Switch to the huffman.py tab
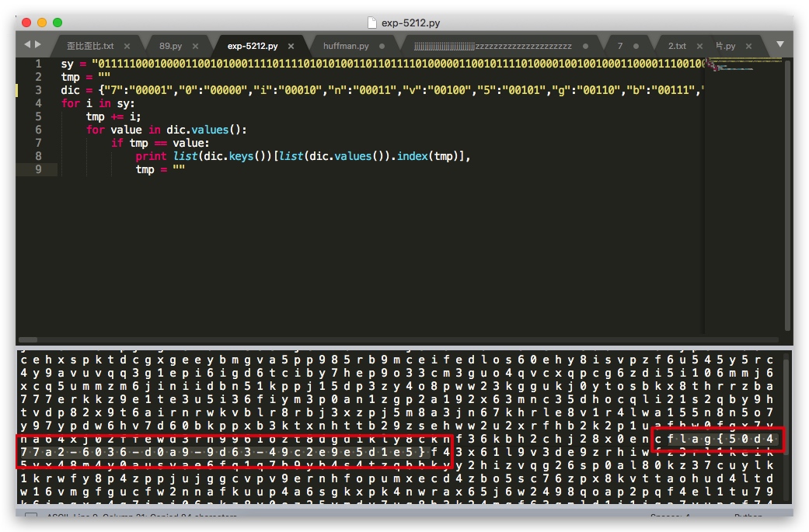 click(x=346, y=46)
